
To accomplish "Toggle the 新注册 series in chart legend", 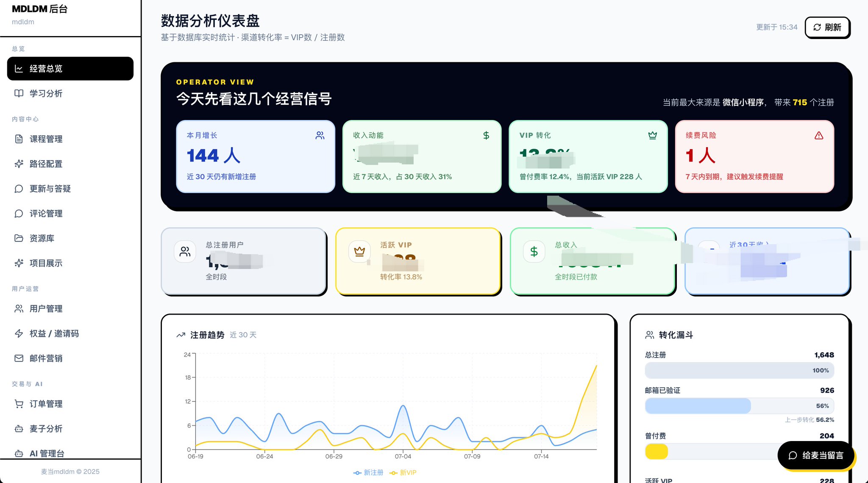I will pyautogui.click(x=368, y=472).
